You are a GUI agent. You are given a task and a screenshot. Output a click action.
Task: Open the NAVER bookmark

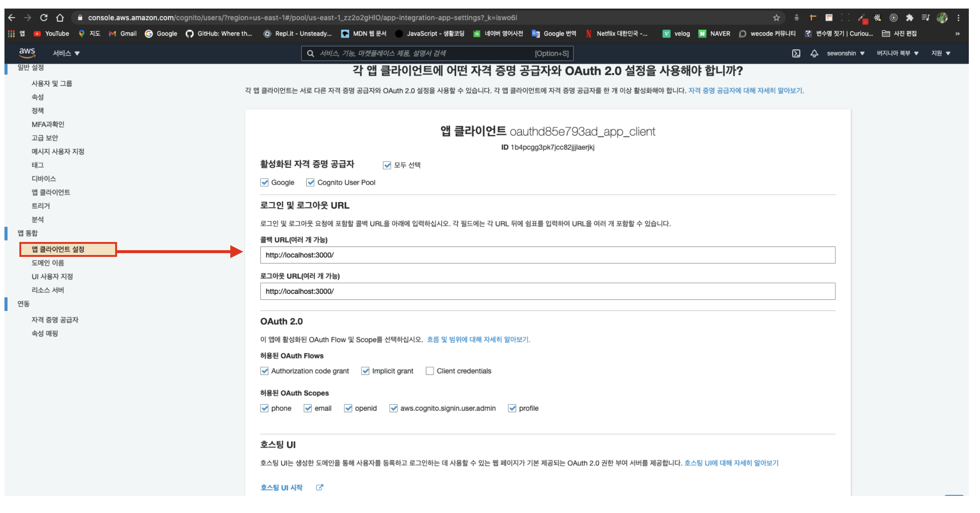(x=714, y=34)
